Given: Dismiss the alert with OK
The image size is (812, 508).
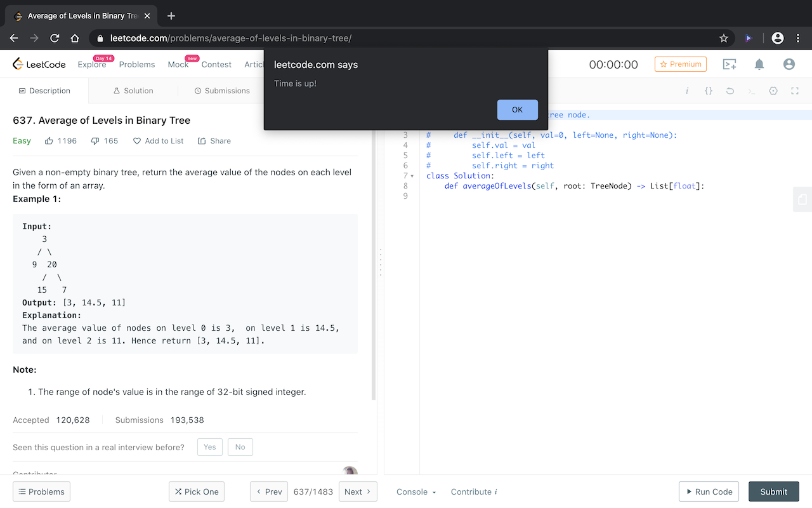Looking at the screenshot, I should [x=517, y=110].
